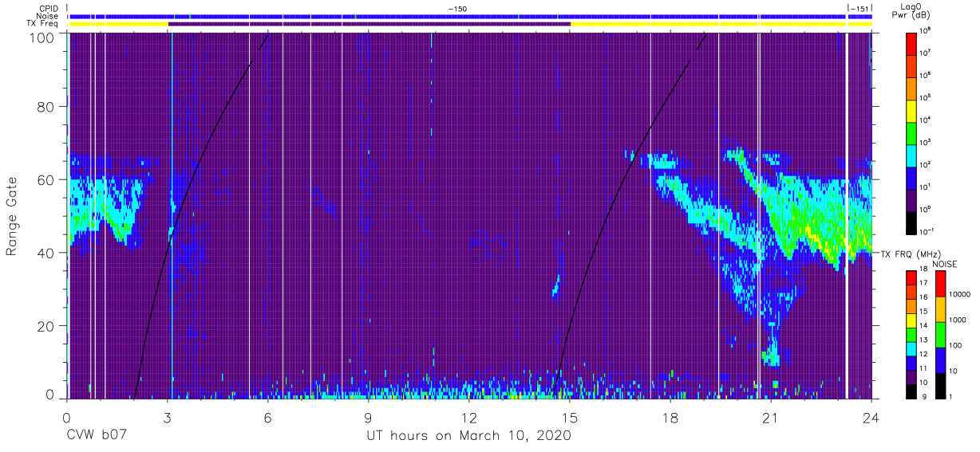Select the '-151' CPID value
Screen dimensions: 980x452
click(860, 8)
